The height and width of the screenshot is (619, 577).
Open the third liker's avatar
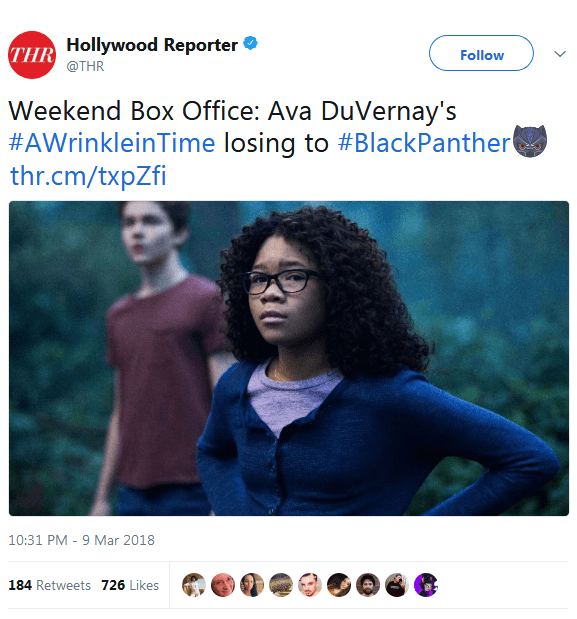(252, 585)
